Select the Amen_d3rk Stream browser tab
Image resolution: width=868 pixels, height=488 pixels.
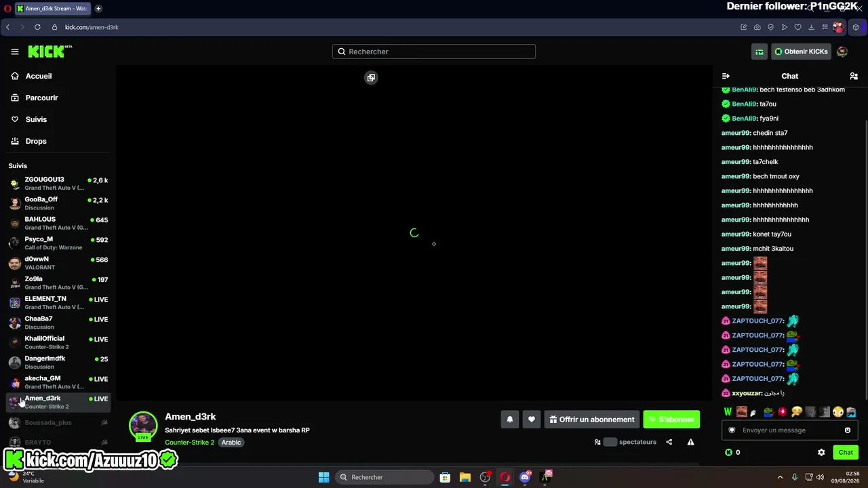(x=53, y=9)
